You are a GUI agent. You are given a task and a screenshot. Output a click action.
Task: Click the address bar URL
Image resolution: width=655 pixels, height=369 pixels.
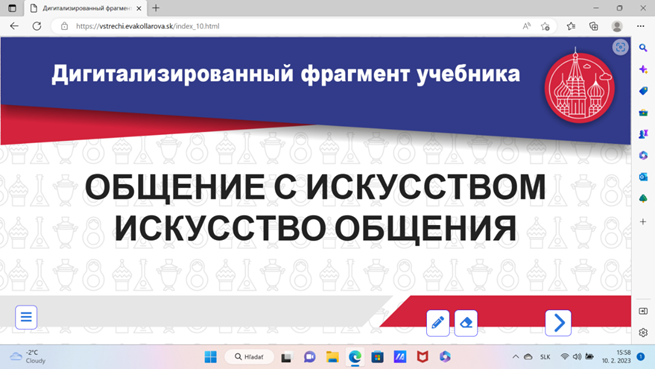click(x=147, y=26)
